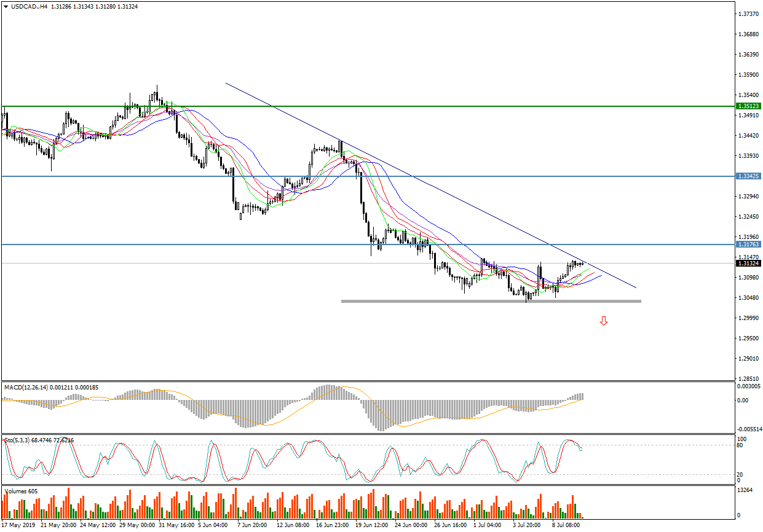Click the volume scale value 13264
This screenshot has height=532, width=763.
click(x=746, y=490)
